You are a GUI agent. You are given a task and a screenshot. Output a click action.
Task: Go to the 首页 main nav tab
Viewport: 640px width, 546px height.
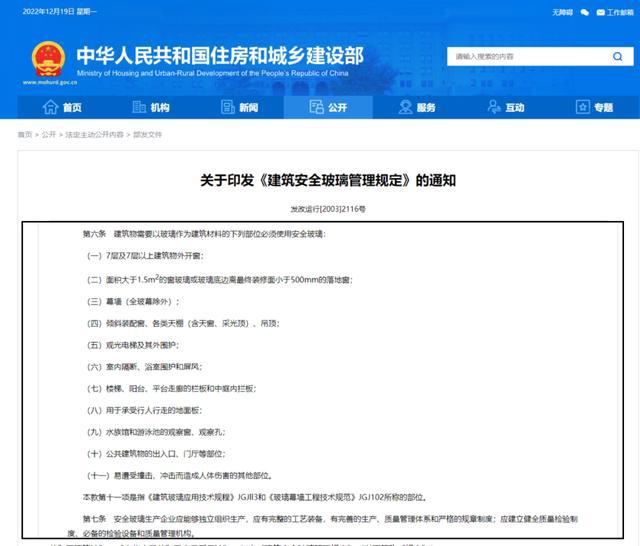[x=60, y=108]
